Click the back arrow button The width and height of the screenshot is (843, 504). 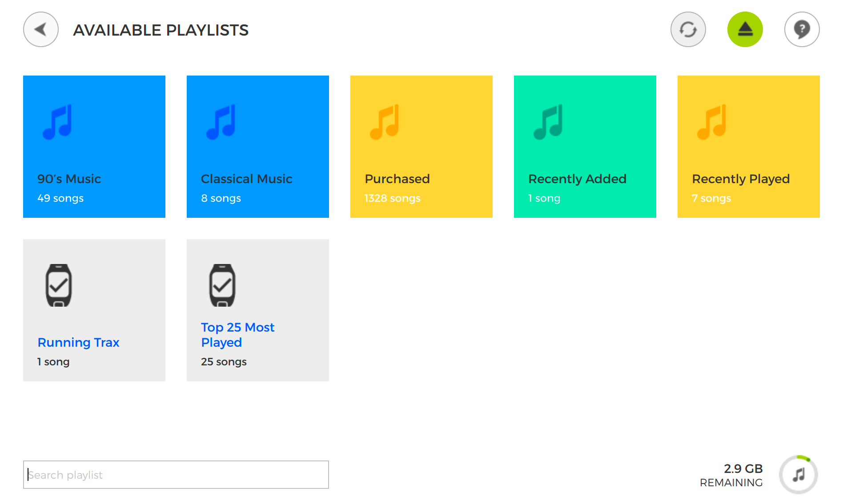point(41,29)
